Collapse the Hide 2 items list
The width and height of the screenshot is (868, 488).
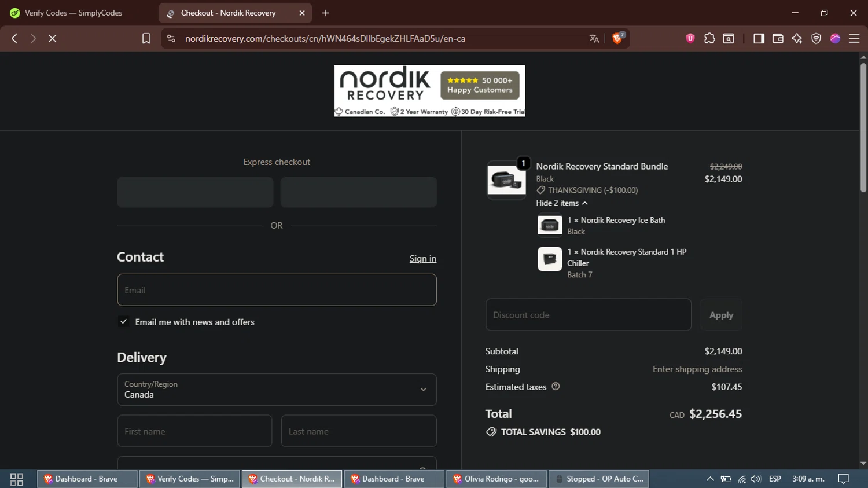tap(562, 203)
